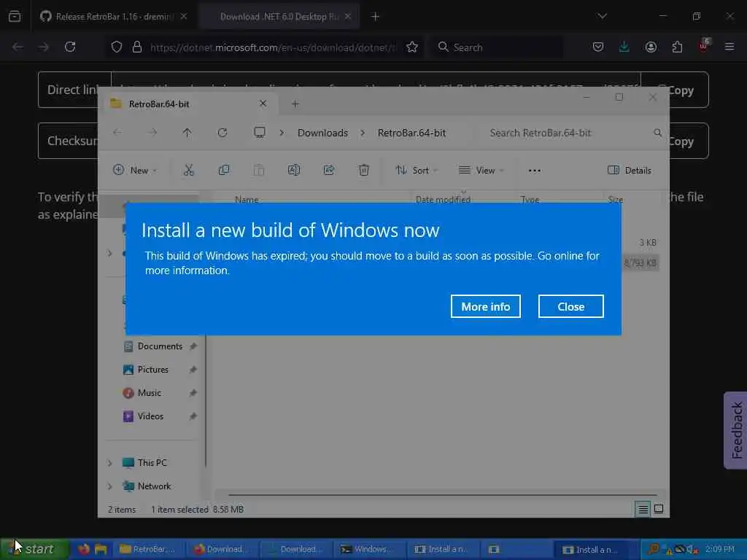Open the See more ellipsis menu
This screenshot has width=747, height=560.
(x=535, y=170)
